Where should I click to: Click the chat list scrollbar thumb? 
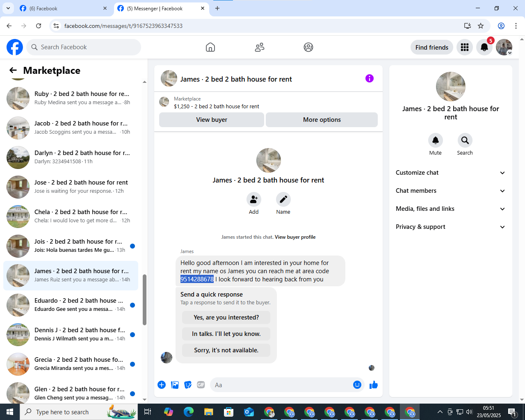[144, 300]
